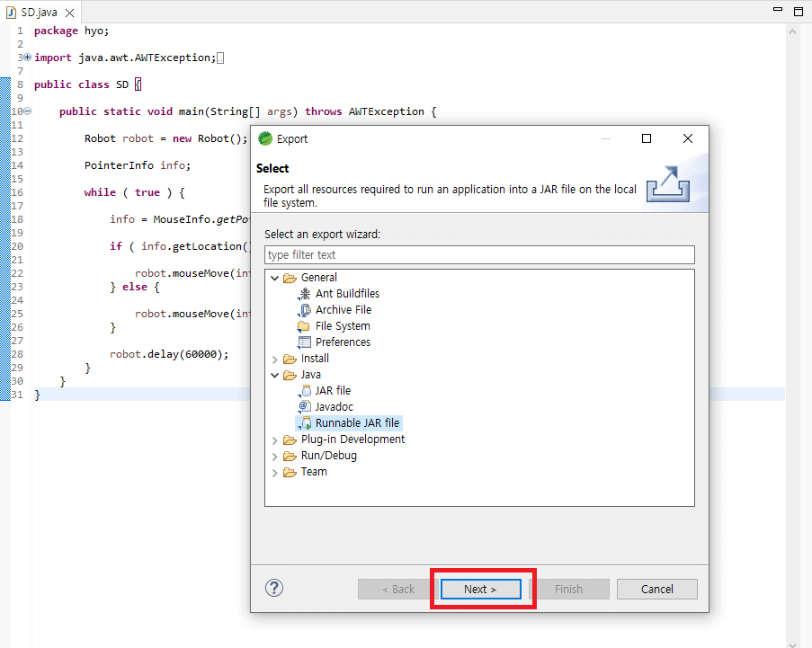812x648 pixels.
Task: Select the Ant Buildfiles icon
Action: pyautogui.click(x=304, y=294)
